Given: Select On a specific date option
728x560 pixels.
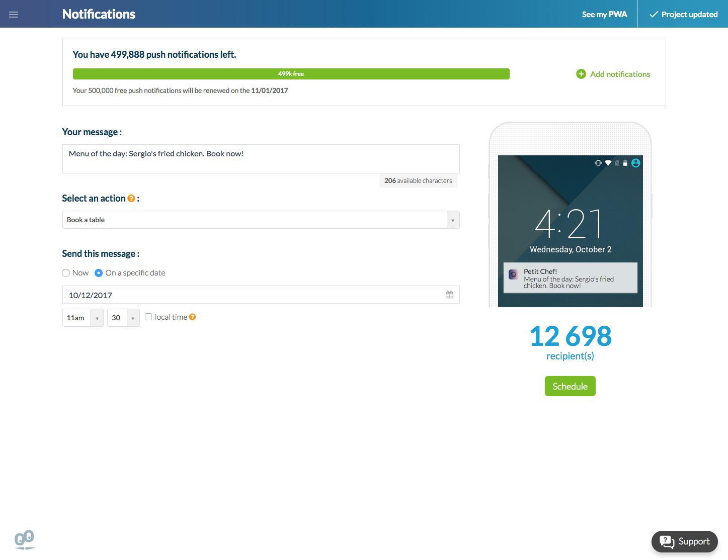Looking at the screenshot, I should tap(99, 273).
